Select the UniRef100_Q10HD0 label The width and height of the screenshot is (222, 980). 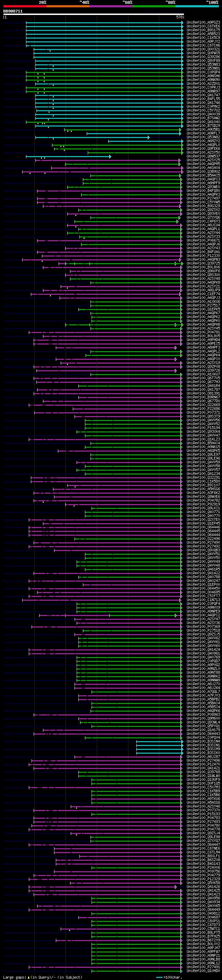pyautogui.click(x=203, y=971)
